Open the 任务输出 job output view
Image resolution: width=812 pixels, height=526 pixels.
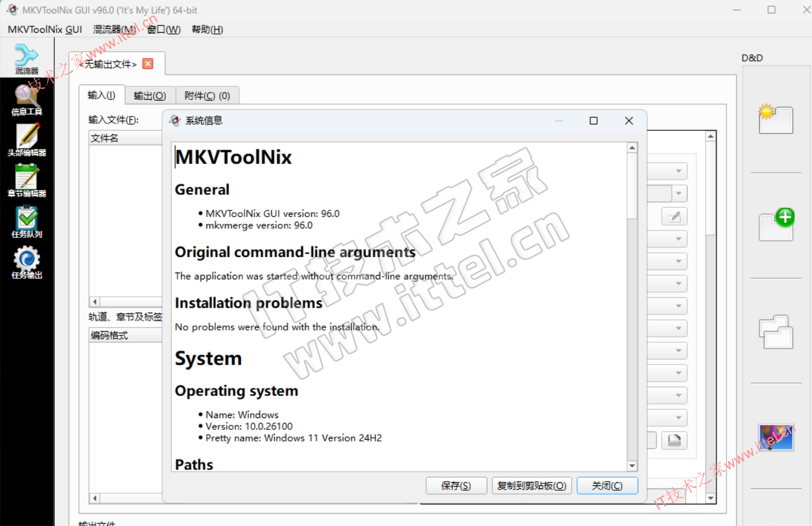tap(26, 263)
